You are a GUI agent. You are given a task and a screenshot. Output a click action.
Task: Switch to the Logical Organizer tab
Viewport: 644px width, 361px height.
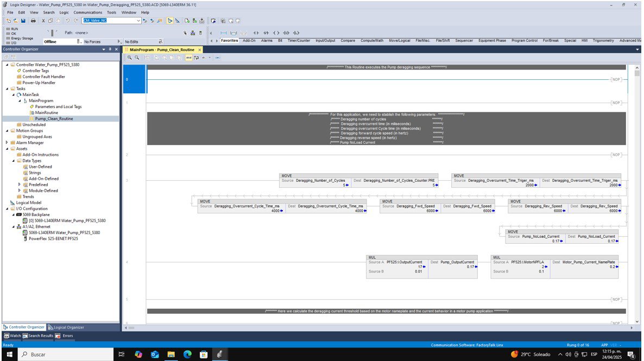pyautogui.click(x=66, y=327)
